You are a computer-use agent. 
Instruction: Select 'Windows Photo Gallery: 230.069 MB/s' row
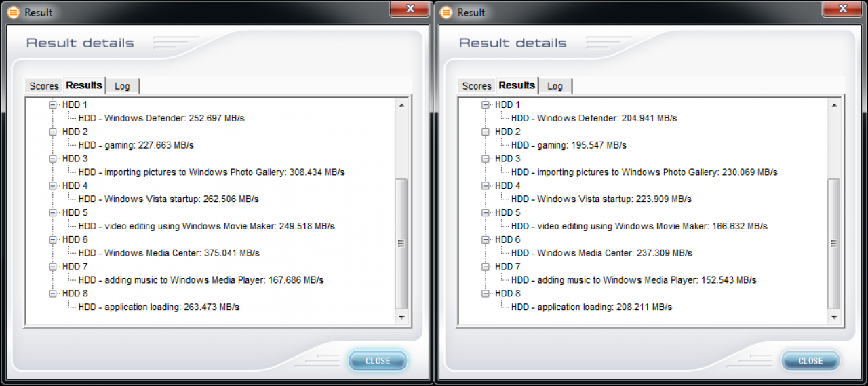tap(644, 172)
